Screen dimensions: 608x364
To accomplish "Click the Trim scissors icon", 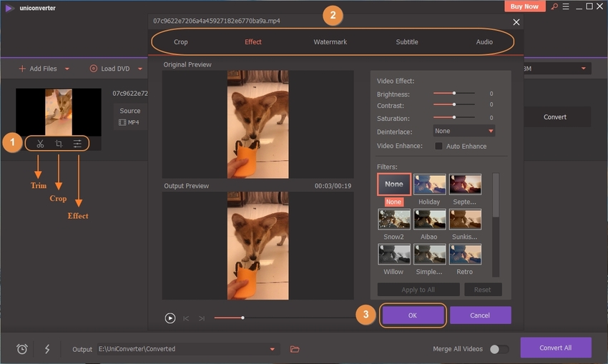I will coord(40,144).
